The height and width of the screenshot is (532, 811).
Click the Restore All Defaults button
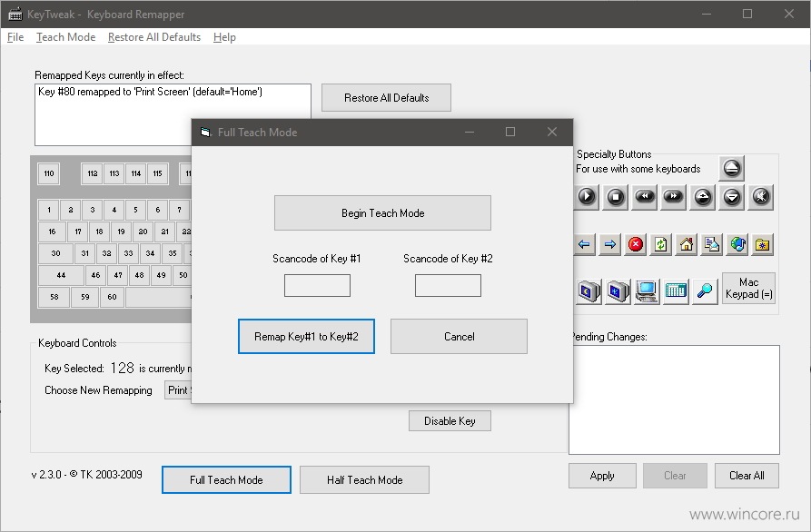[386, 98]
